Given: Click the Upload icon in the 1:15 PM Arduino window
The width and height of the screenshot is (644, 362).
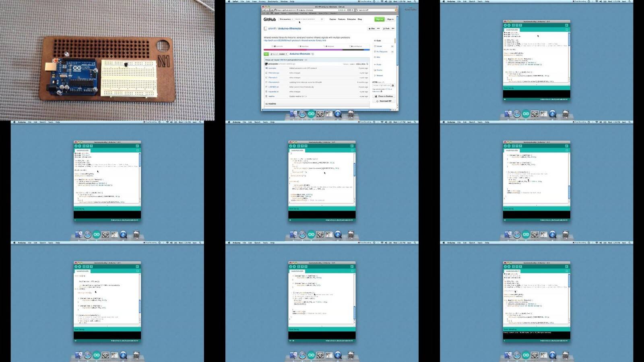Looking at the screenshot, I should (x=509, y=25).
